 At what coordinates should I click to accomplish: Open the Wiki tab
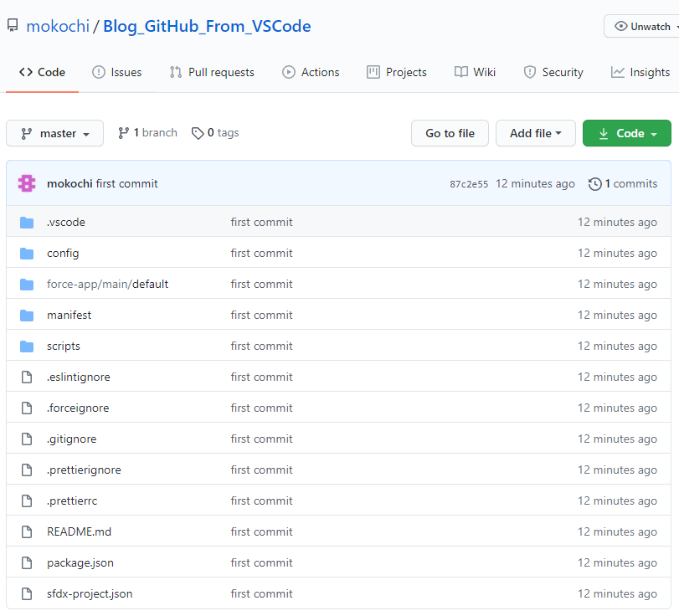475,72
